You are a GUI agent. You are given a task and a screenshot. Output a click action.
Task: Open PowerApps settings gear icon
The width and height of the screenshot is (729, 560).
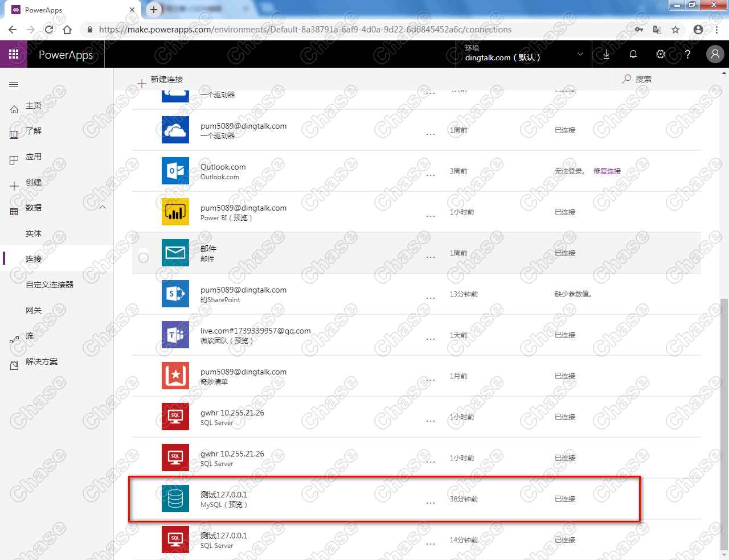[x=660, y=54]
